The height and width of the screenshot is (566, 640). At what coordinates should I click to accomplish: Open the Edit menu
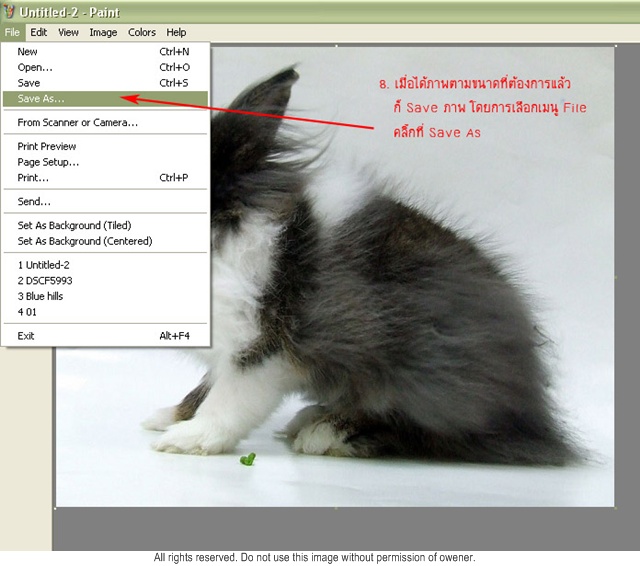pos(39,32)
